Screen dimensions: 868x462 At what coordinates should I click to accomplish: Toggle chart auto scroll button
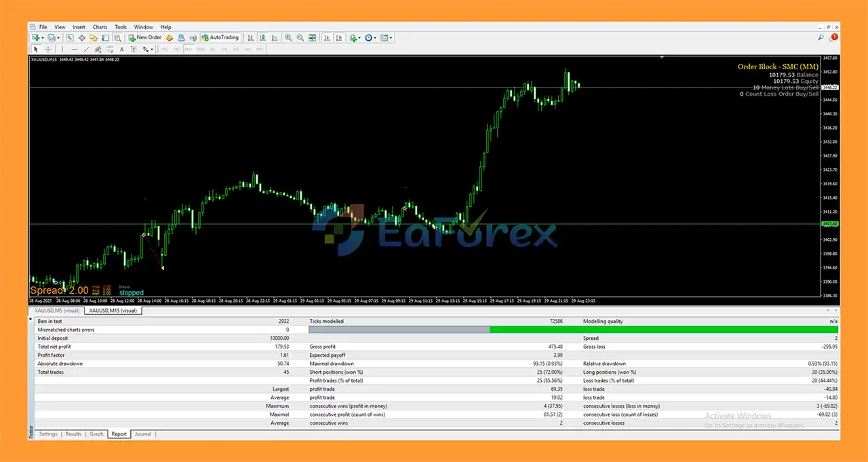(327, 38)
